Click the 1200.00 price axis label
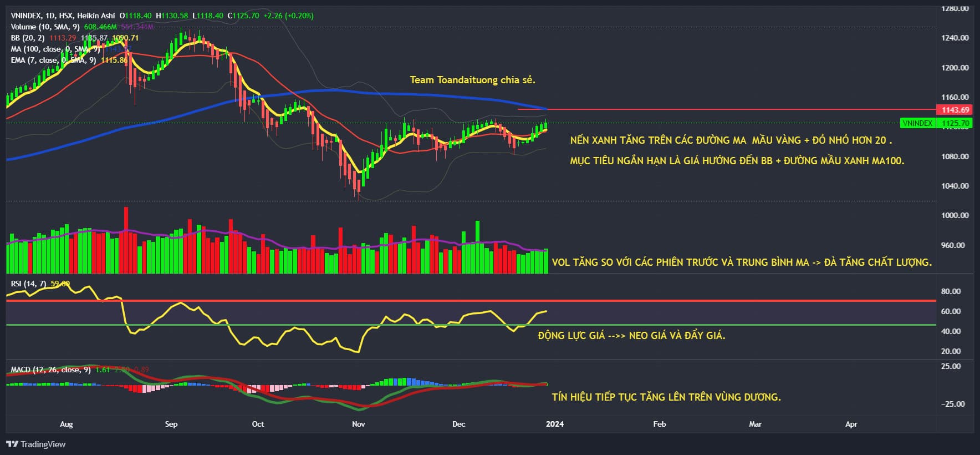This screenshot has width=980, height=455. [955, 68]
